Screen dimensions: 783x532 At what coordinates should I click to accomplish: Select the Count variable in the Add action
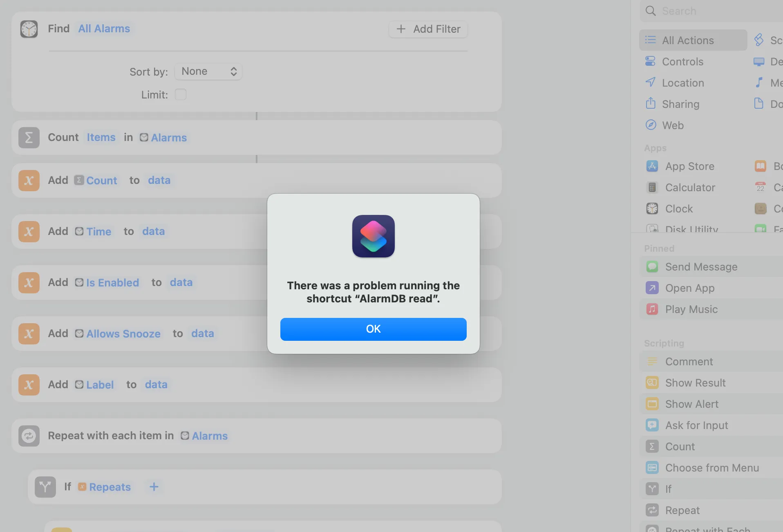tap(96, 181)
